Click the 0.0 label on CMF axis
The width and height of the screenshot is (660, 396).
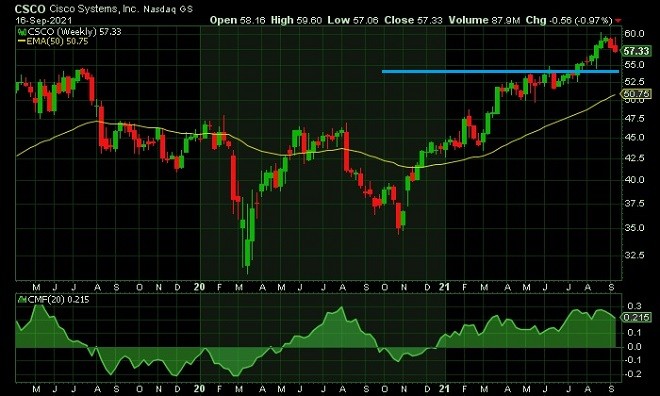pyautogui.click(x=635, y=347)
